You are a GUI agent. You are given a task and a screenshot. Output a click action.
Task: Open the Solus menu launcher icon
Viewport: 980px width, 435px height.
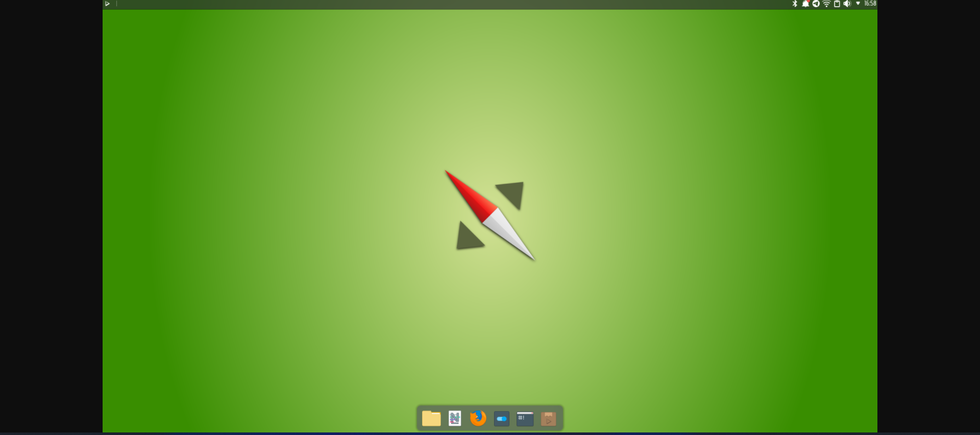[107, 4]
